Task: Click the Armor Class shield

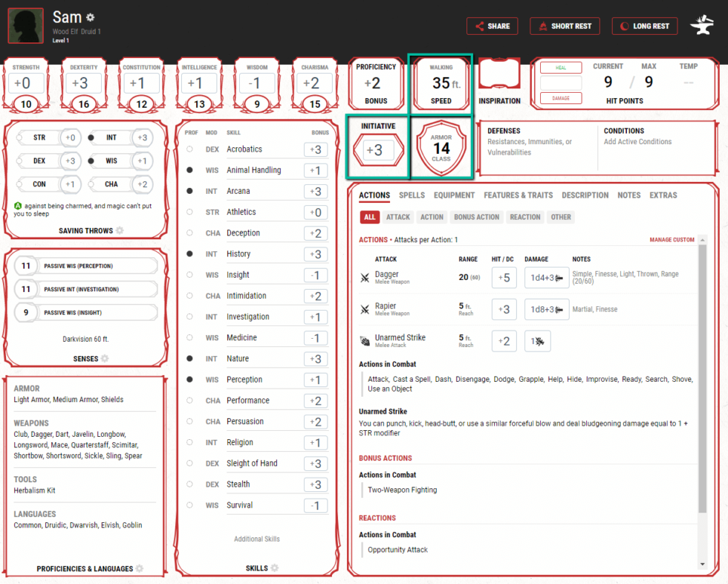Action: (441, 149)
